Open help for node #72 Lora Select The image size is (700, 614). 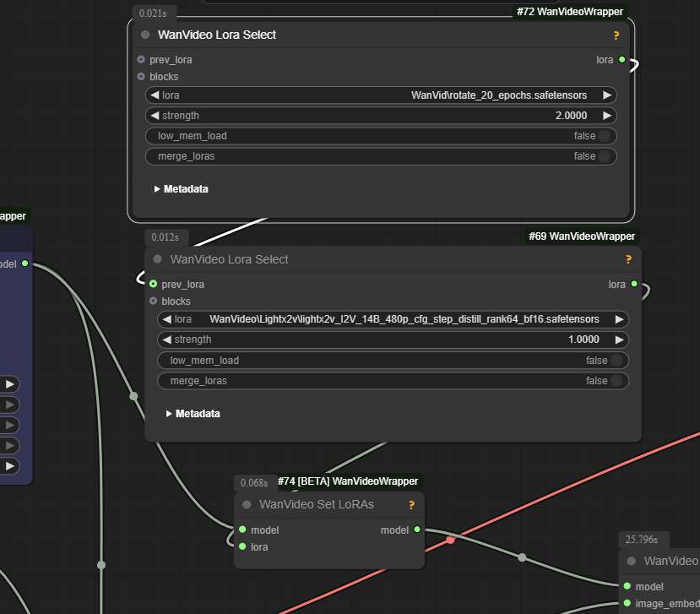616,35
